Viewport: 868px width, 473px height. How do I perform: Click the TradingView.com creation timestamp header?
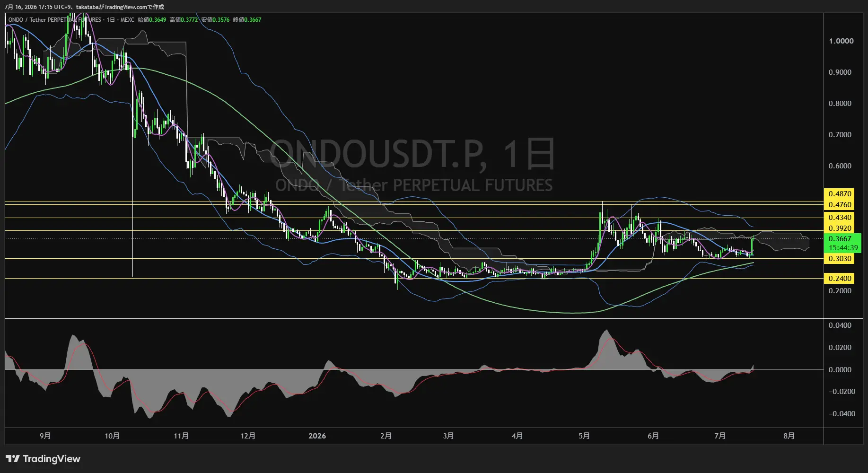tap(84, 7)
